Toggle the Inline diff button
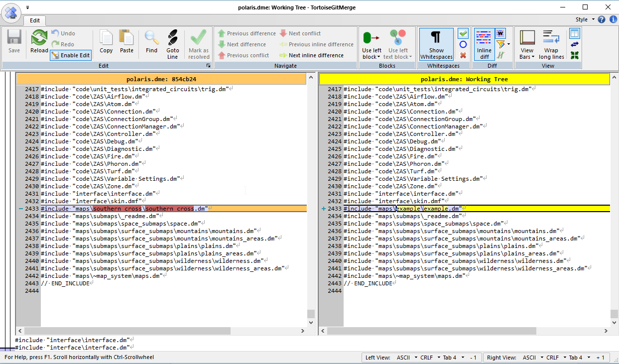This screenshot has height=364, width=619. click(484, 44)
